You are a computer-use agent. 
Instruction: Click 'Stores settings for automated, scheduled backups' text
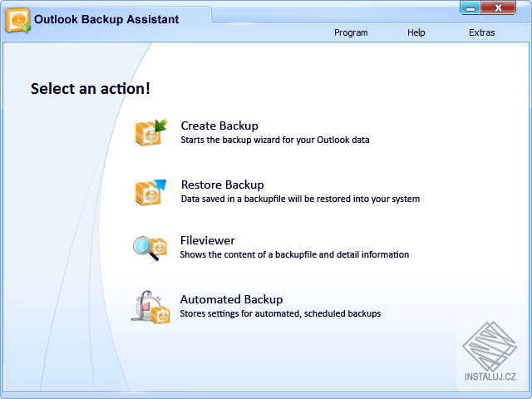pos(280,313)
